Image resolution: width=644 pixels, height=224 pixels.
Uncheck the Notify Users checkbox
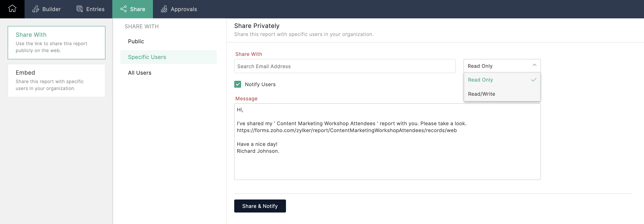point(237,84)
